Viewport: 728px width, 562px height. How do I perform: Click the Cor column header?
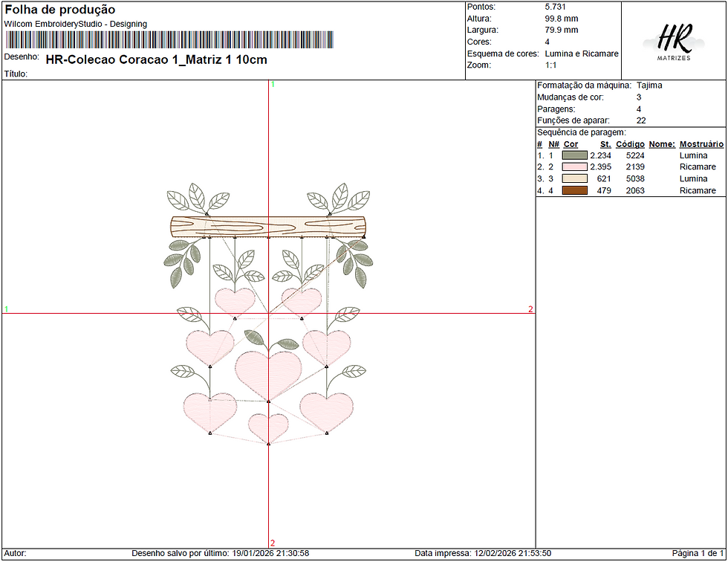[571, 144]
